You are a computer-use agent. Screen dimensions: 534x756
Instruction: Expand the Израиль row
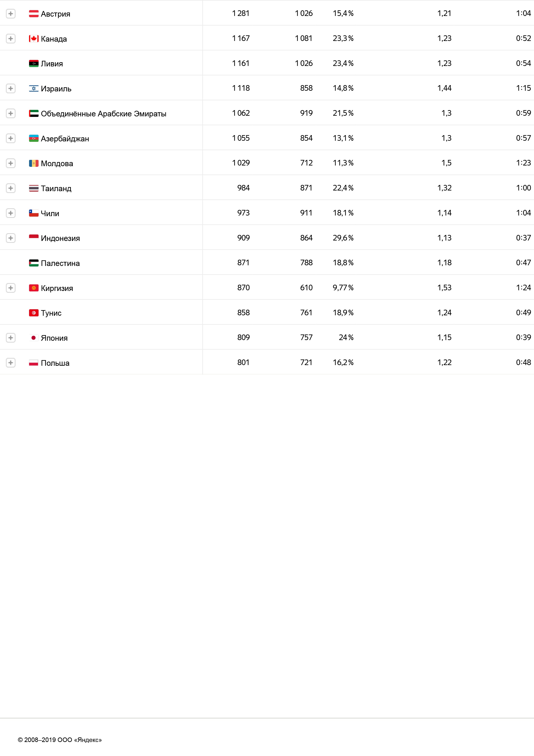click(11, 89)
